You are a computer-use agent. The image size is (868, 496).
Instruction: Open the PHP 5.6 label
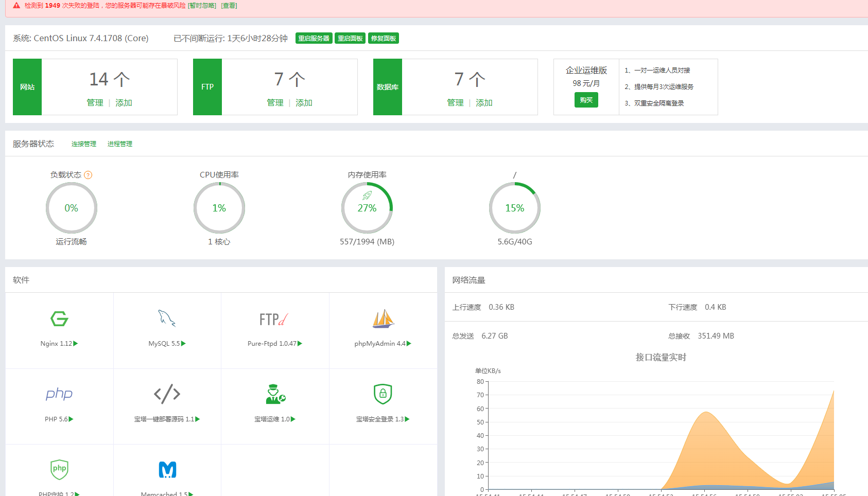click(x=56, y=419)
